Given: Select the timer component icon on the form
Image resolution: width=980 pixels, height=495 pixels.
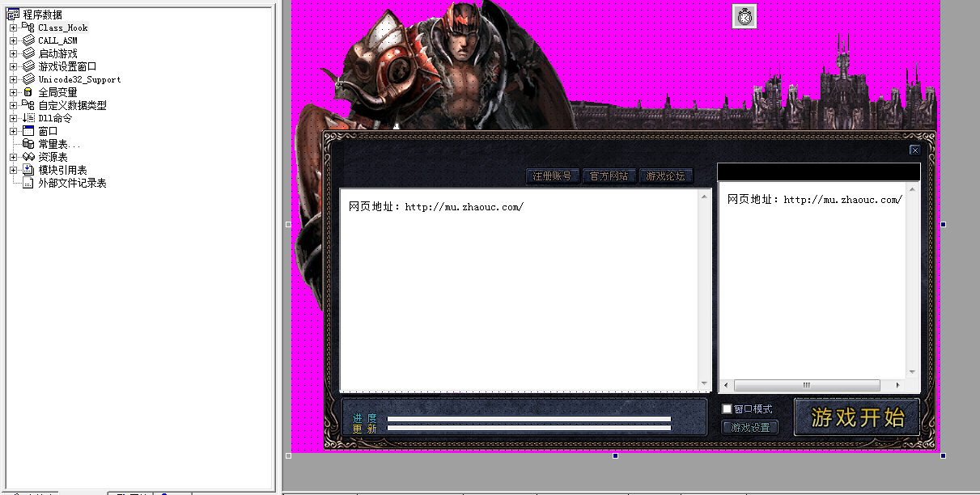Looking at the screenshot, I should [x=745, y=16].
